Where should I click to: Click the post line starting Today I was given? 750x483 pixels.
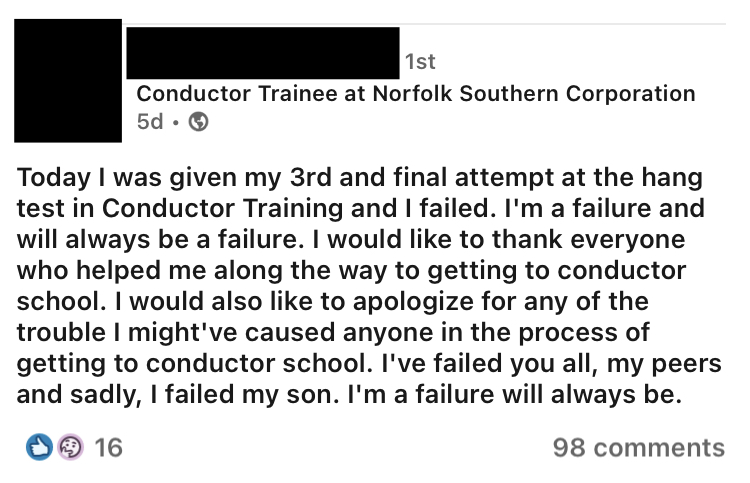(x=360, y=177)
